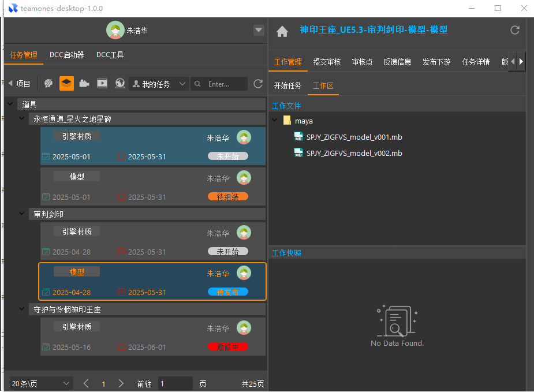Switch to the DCC启动器 tab
The image size is (534, 392).
point(67,55)
